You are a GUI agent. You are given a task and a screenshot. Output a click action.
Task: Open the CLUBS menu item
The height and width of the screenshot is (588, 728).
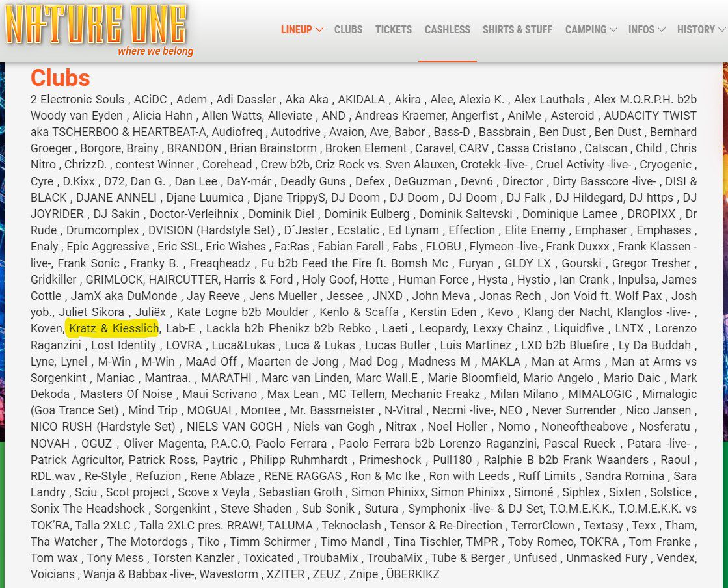click(x=348, y=29)
